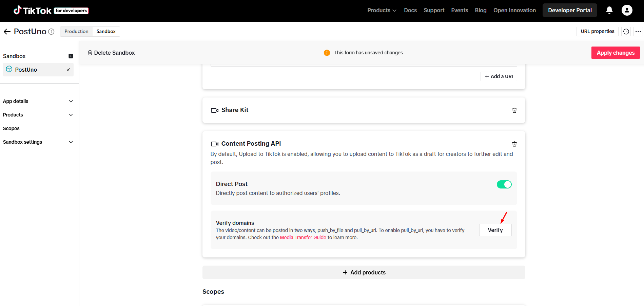
Task: Remove Content Posting API with trash icon
Action: [514, 144]
